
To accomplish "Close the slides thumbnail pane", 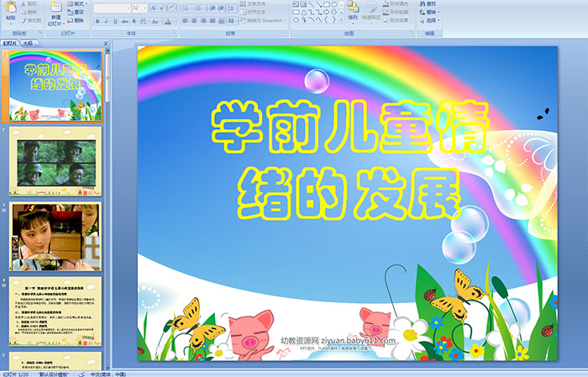I will (x=106, y=44).
